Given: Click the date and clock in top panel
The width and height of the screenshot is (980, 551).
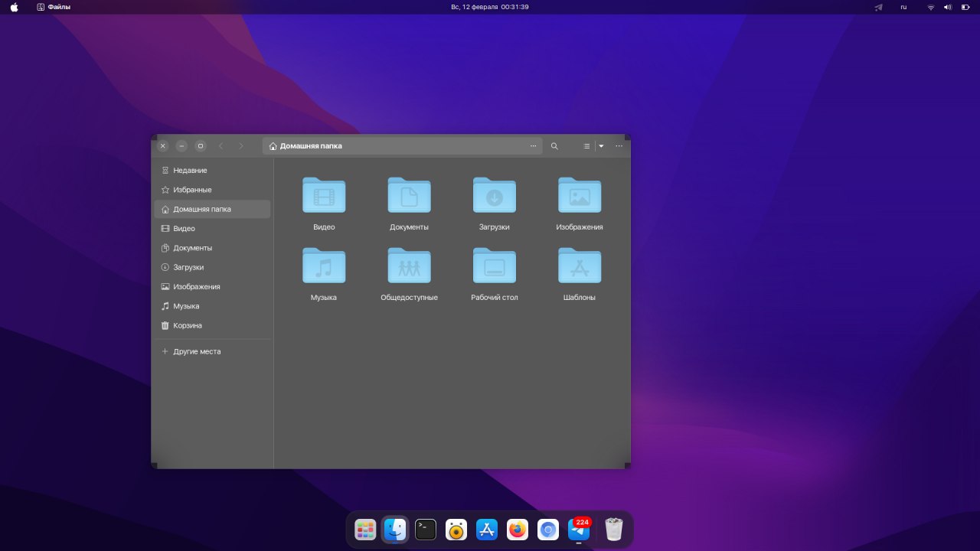Looking at the screenshot, I should pos(490,7).
